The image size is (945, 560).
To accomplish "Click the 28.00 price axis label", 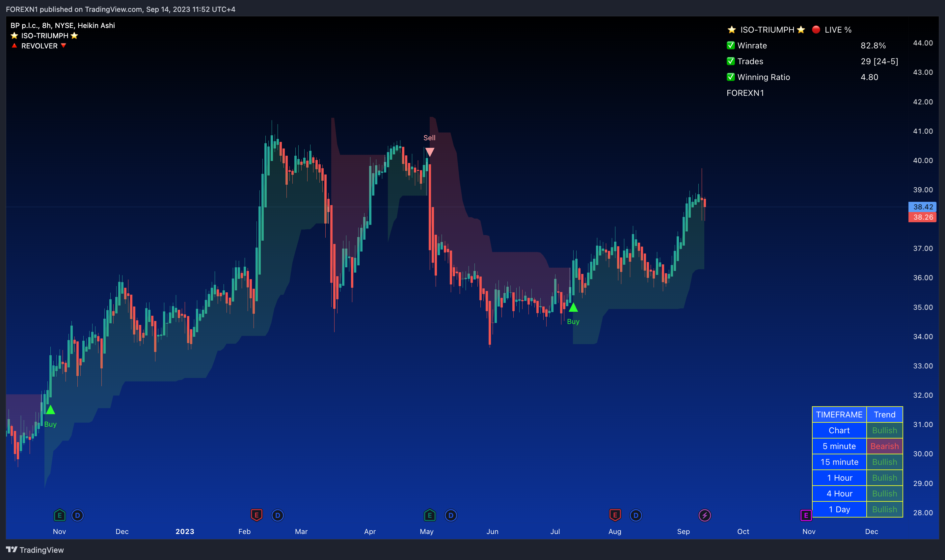I will 923,513.
